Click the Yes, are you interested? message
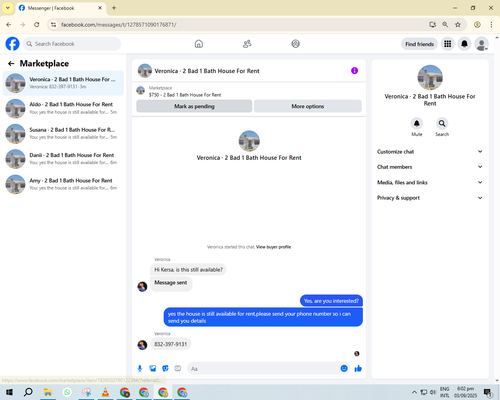The height and width of the screenshot is (400, 500). (331, 301)
